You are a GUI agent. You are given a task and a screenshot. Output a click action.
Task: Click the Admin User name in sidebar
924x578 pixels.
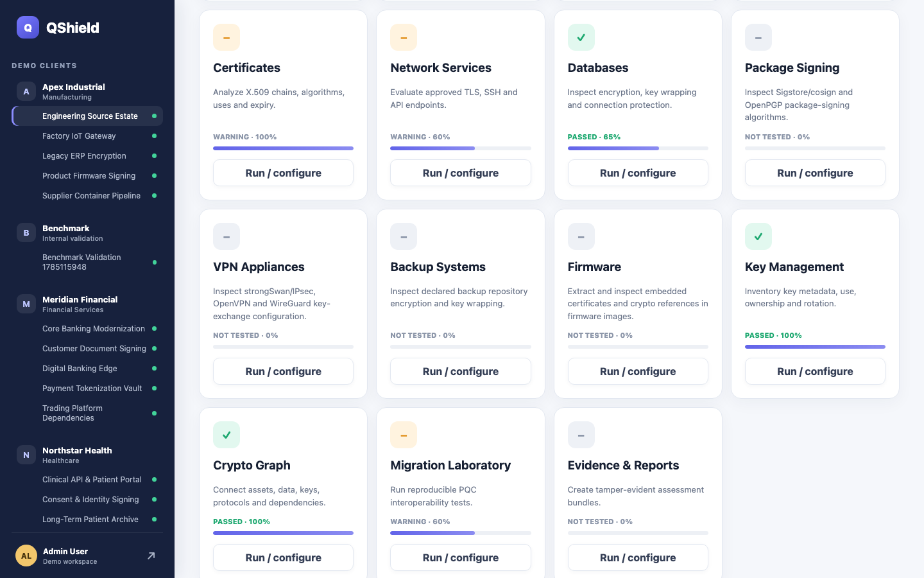tap(65, 551)
